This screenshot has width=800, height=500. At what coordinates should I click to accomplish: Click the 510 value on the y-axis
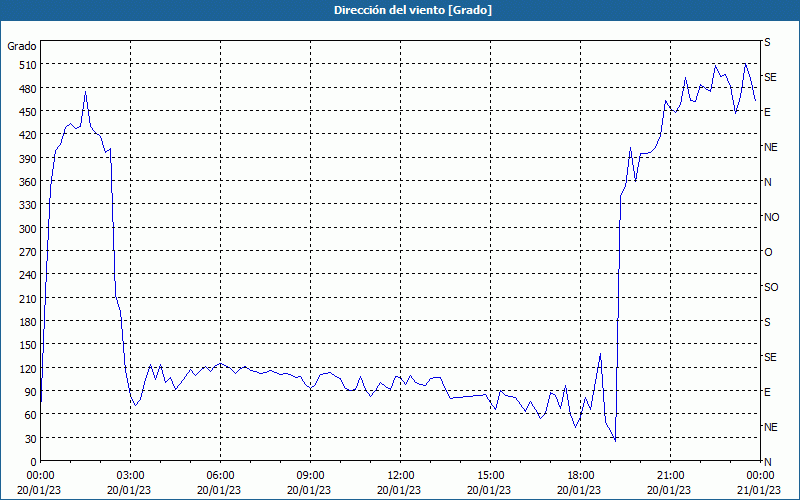tap(29, 65)
